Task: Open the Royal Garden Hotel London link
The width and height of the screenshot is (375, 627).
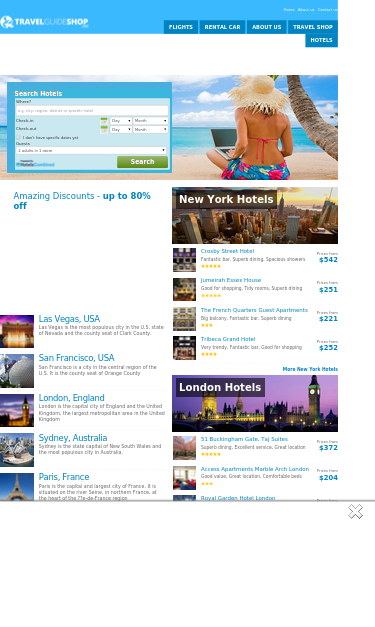Action: pos(238,498)
